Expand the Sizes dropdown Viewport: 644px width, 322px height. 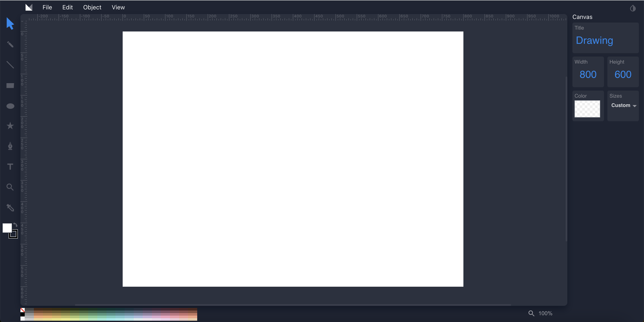(624, 105)
